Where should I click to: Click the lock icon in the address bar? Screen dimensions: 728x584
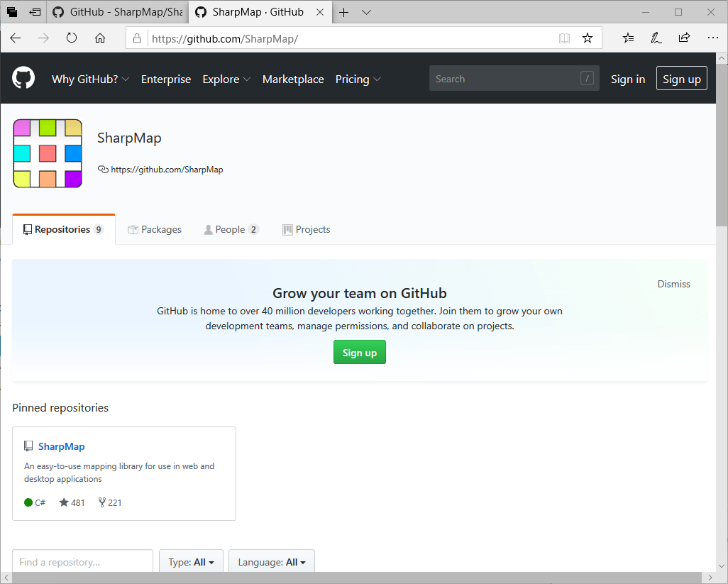[x=138, y=38]
